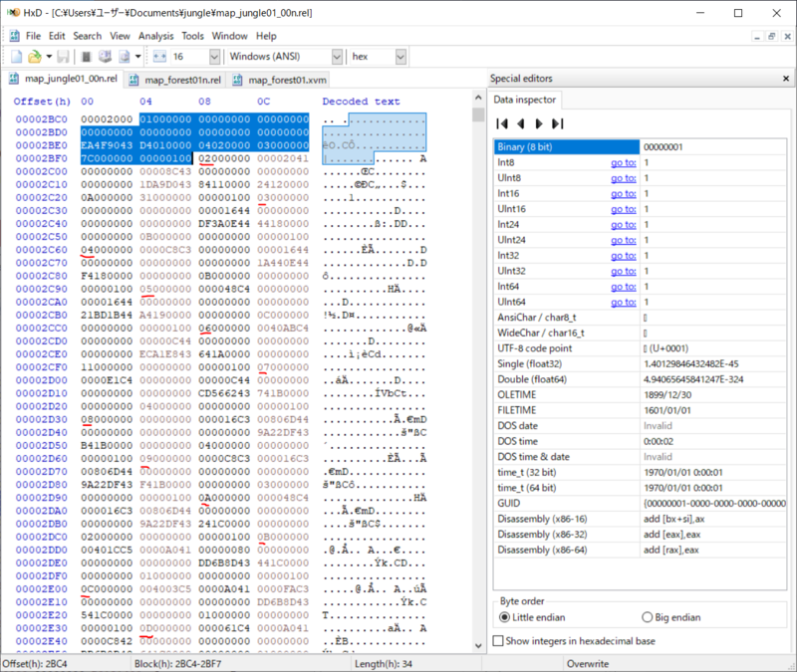Click the Single (float32) value cell

pos(712,363)
